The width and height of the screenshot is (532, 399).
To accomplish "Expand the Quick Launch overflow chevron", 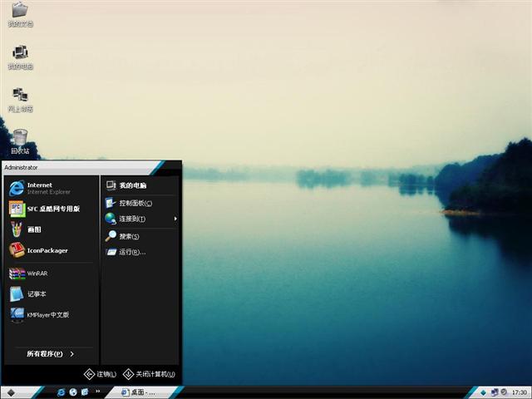I will pyautogui.click(x=98, y=392).
